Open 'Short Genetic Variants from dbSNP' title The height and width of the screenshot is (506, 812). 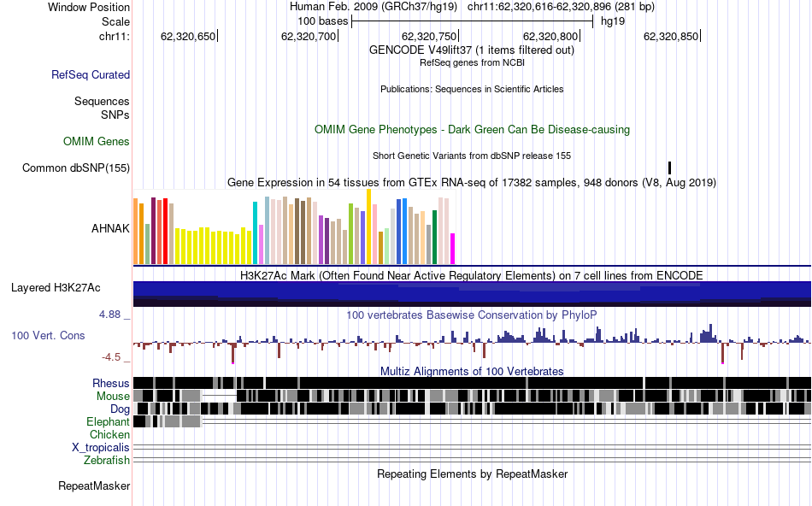click(472, 156)
